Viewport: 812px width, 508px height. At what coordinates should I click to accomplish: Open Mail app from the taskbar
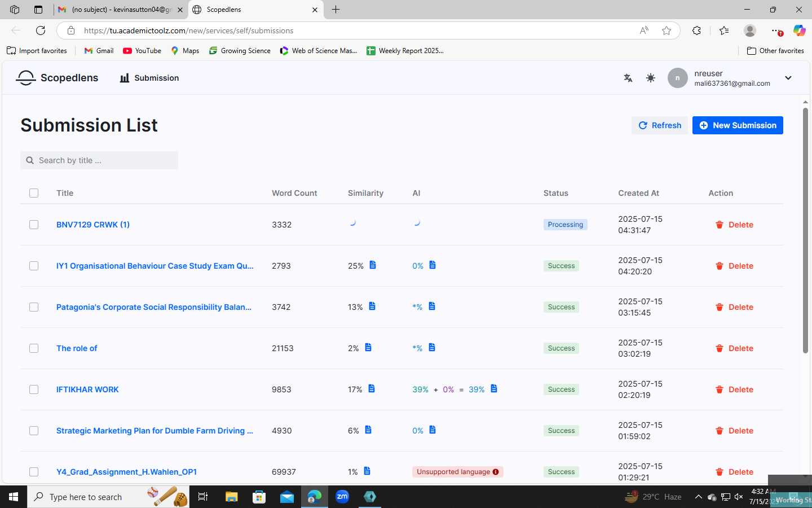[x=287, y=497]
